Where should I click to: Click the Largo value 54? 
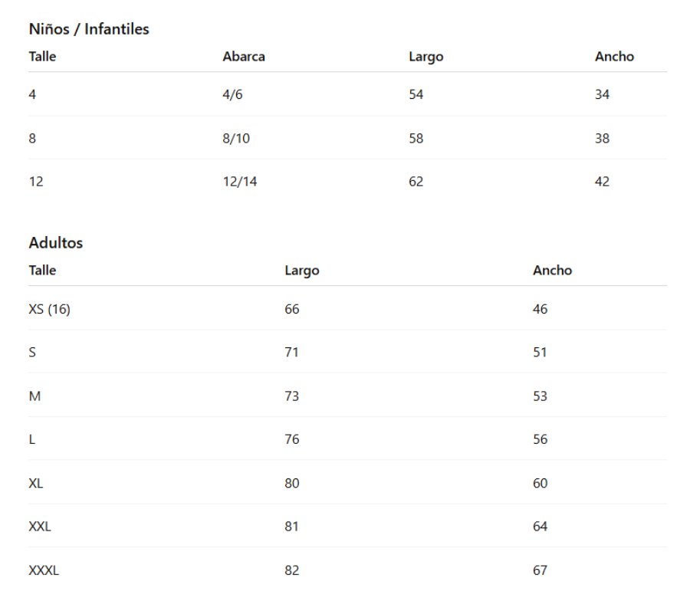(x=416, y=95)
